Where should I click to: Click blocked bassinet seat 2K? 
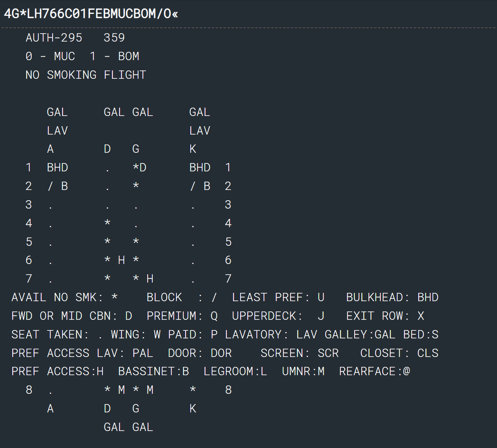coord(200,186)
